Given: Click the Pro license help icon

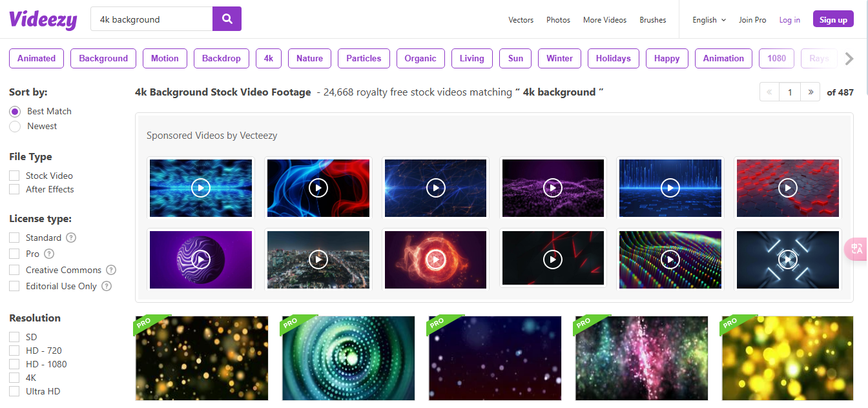Looking at the screenshot, I should (49, 254).
